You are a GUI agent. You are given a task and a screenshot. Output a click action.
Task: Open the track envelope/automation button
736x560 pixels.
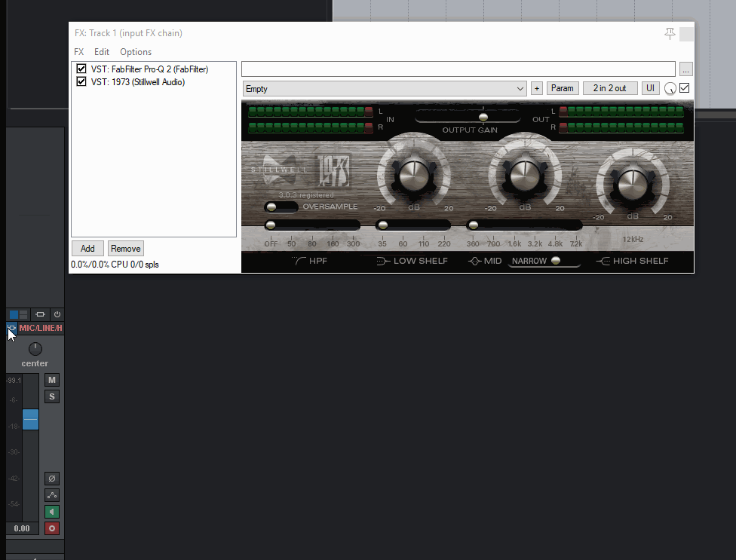point(52,495)
